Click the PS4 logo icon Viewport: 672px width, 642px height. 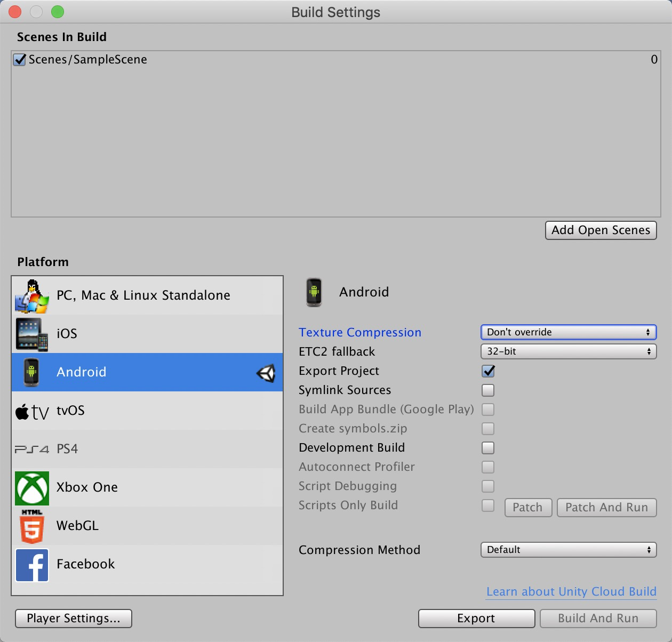click(x=32, y=450)
